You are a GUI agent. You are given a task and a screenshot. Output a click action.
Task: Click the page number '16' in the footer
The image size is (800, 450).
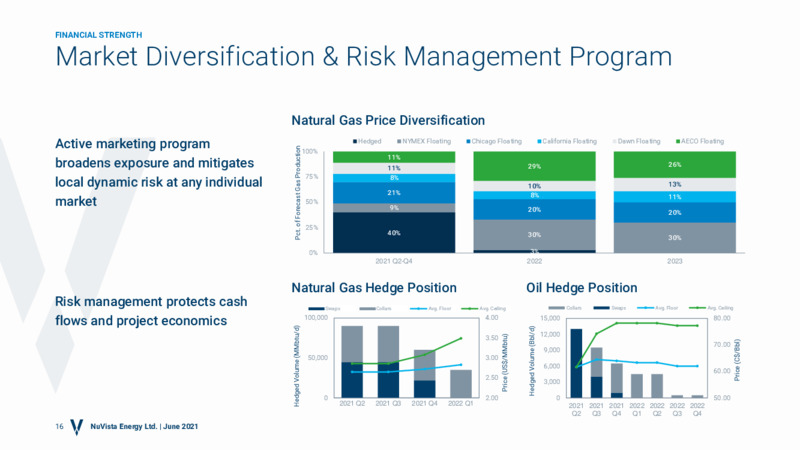[59, 427]
